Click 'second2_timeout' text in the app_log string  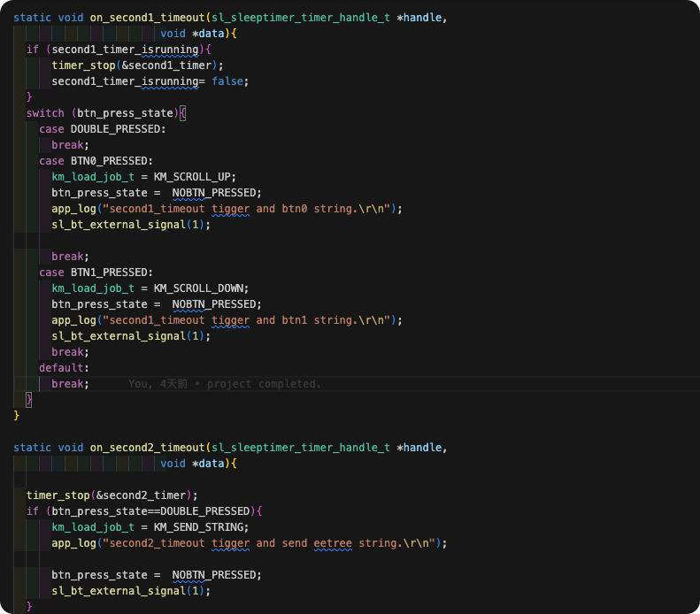(157, 543)
